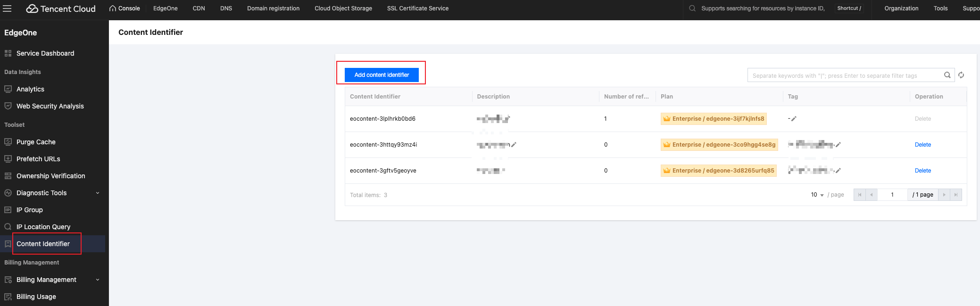Go to Web Security Analysis page
This screenshot has height=306, width=980.
50,106
